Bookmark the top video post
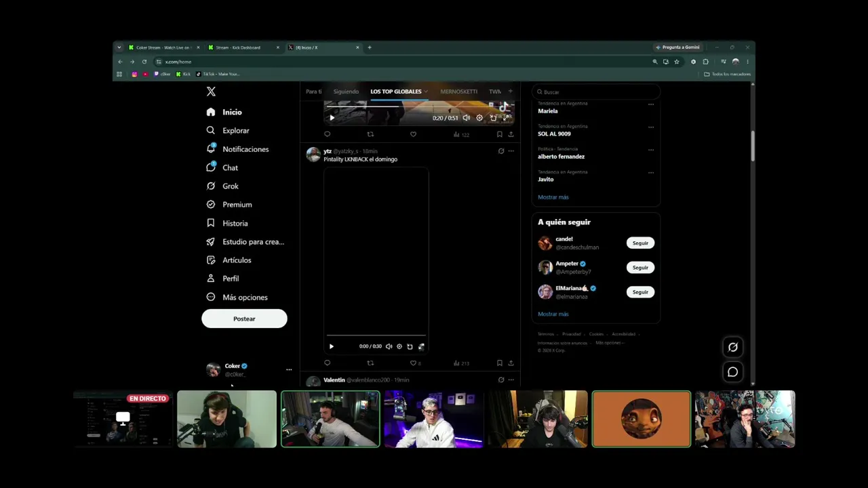Image resolution: width=868 pixels, height=488 pixels. 500,134
